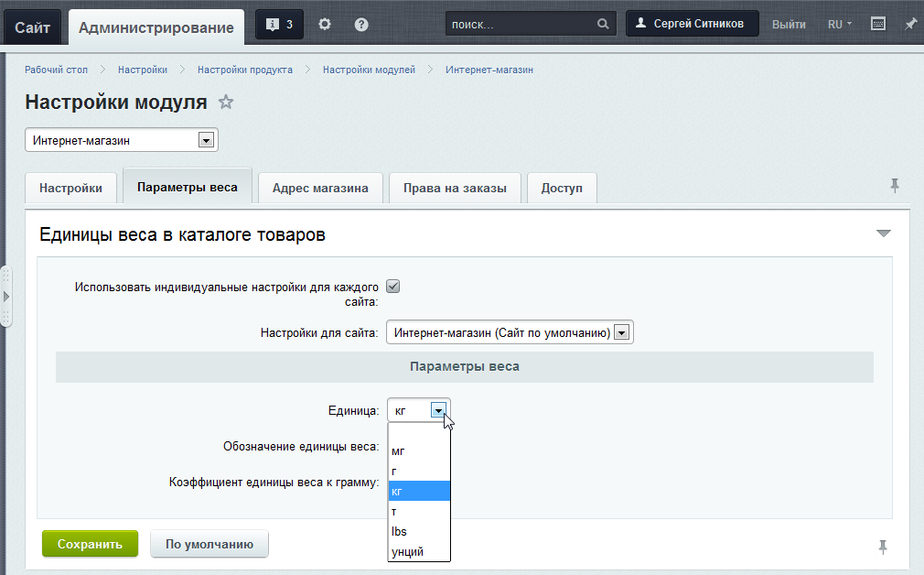Switch to the Администрирование tab

tap(156, 27)
